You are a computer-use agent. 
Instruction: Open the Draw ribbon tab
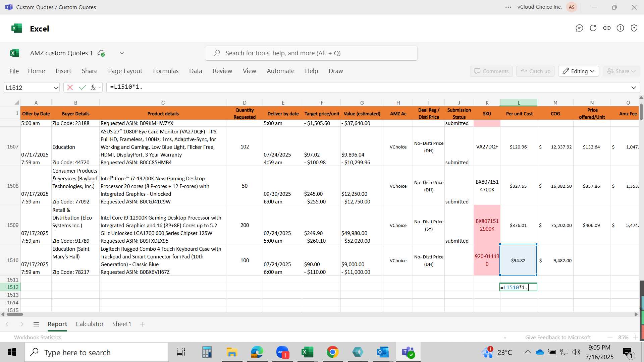pos(336,71)
